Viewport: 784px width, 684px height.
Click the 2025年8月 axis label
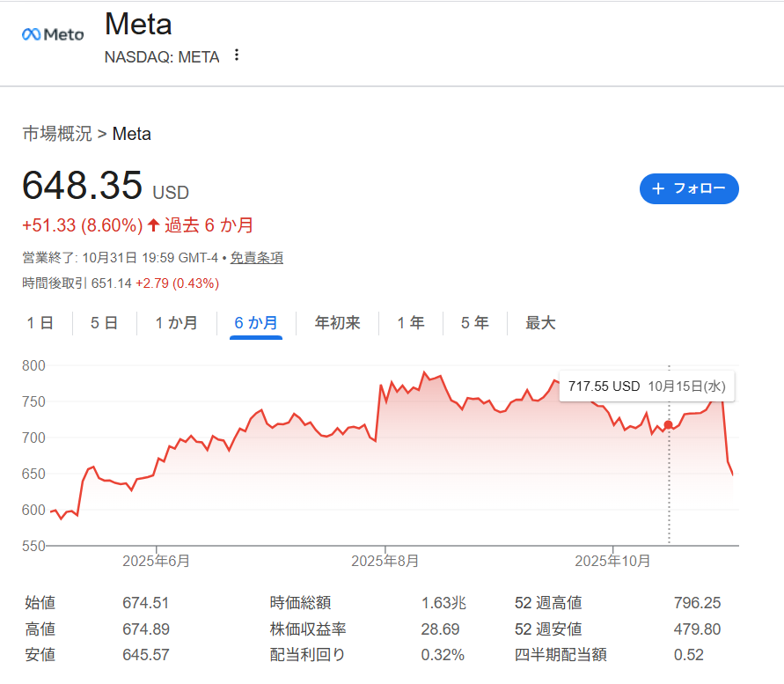tap(385, 561)
